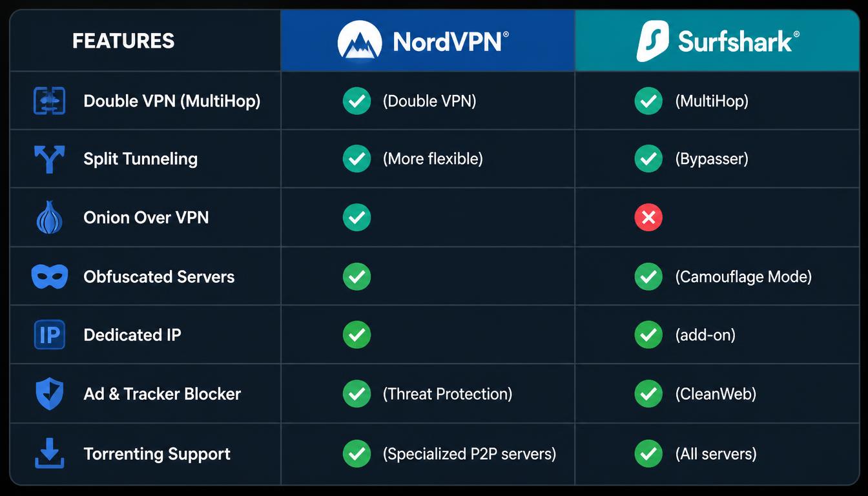Click the Ad & Tracker Blocker shield icon
The width and height of the screenshot is (868, 496).
point(49,394)
